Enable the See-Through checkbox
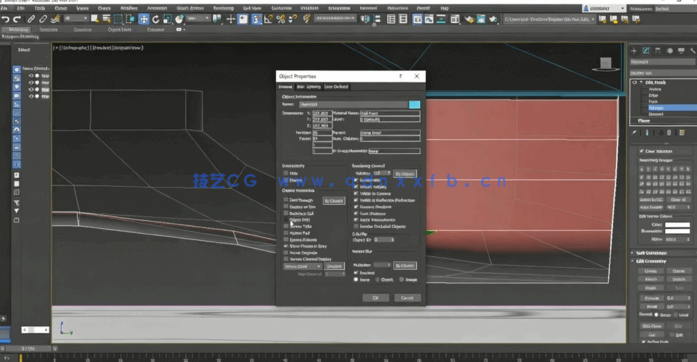The image size is (697, 362). tap(286, 200)
